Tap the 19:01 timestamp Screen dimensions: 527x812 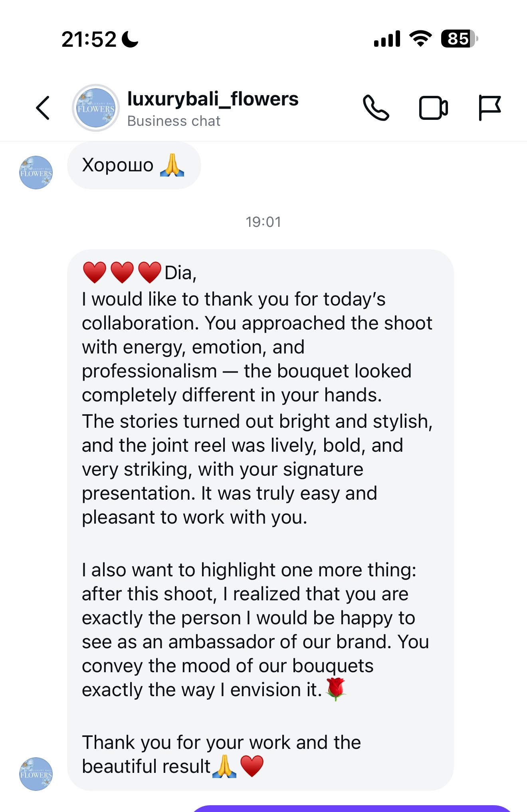[x=263, y=222]
